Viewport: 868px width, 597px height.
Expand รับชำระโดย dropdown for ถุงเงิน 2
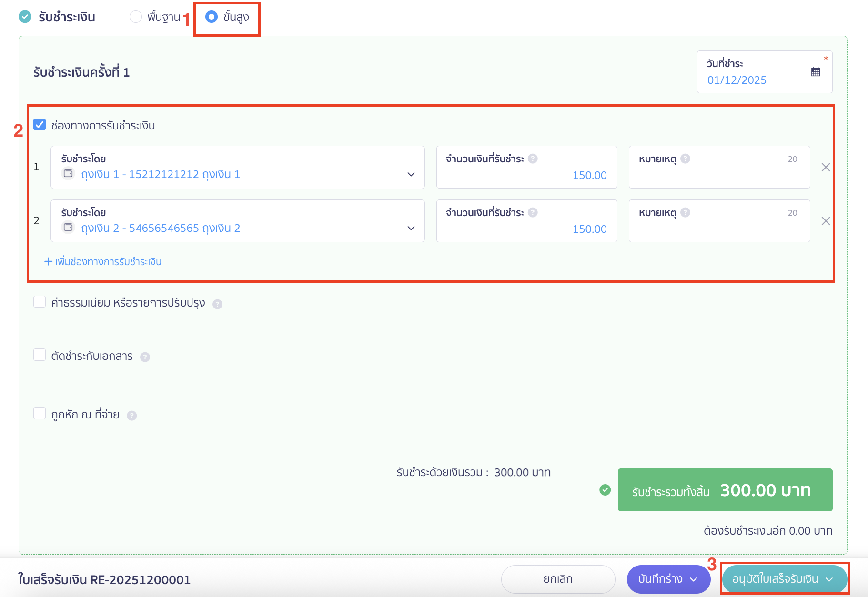pyautogui.click(x=411, y=228)
